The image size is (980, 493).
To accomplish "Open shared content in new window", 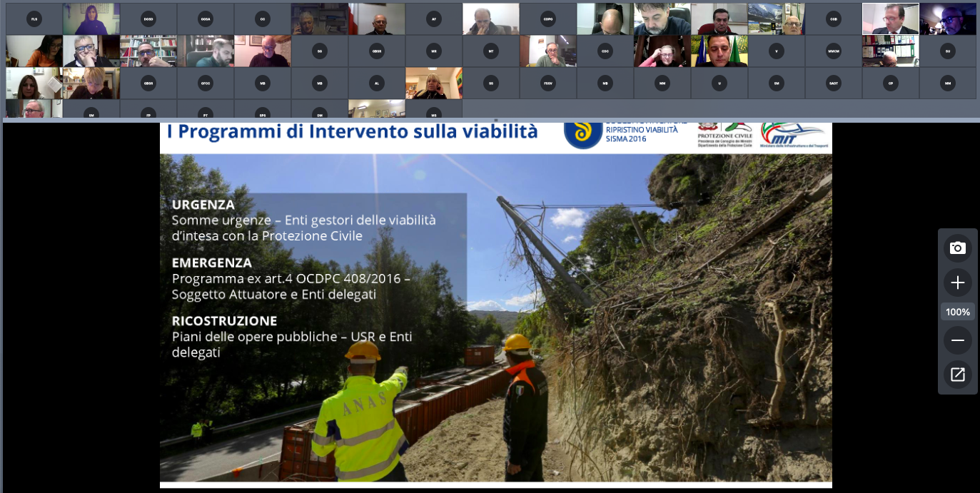I will tap(957, 375).
